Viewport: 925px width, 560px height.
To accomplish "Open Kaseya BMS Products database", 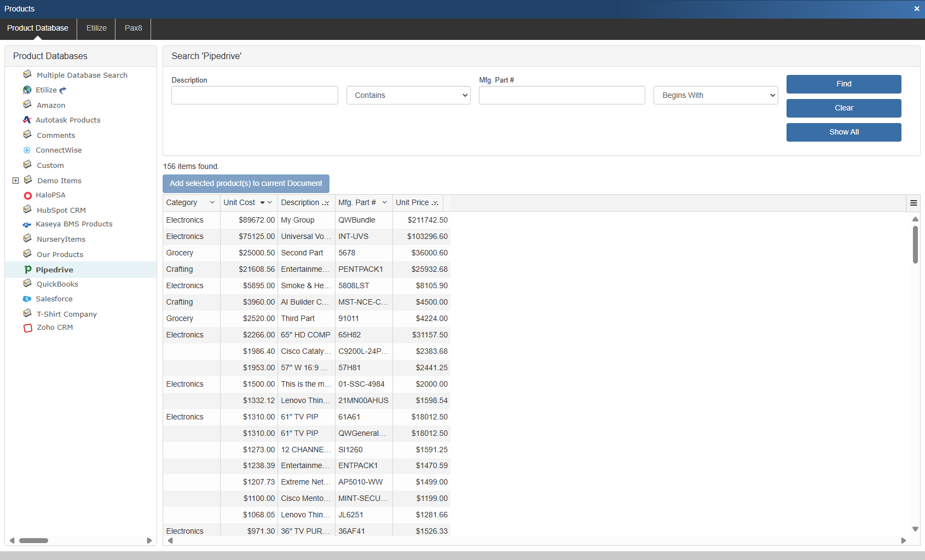I will pyautogui.click(x=74, y=224).
